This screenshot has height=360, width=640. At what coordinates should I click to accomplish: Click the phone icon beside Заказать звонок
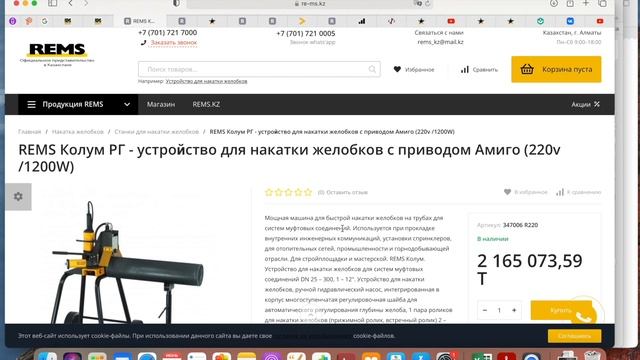point(143,42)
